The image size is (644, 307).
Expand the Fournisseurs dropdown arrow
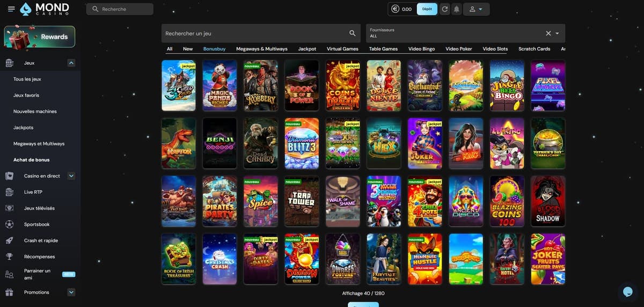point(557,33)
